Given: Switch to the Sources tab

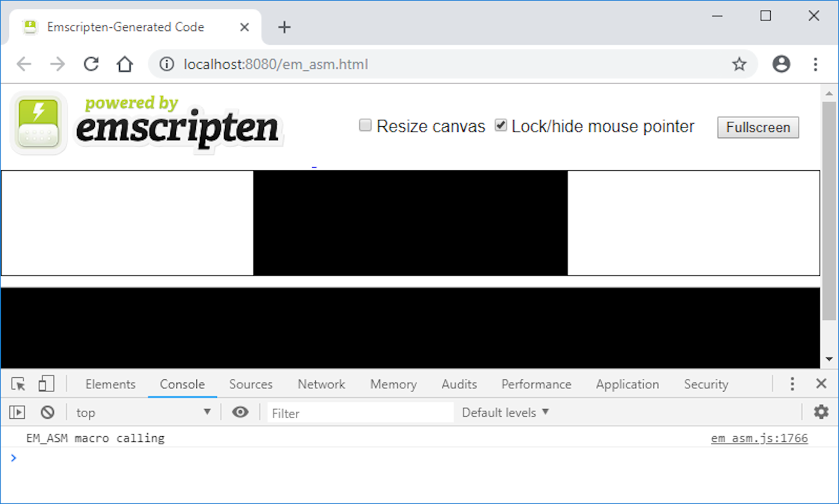Looking at the screenshot, I should pyautogui.click(x=250, y=384).
